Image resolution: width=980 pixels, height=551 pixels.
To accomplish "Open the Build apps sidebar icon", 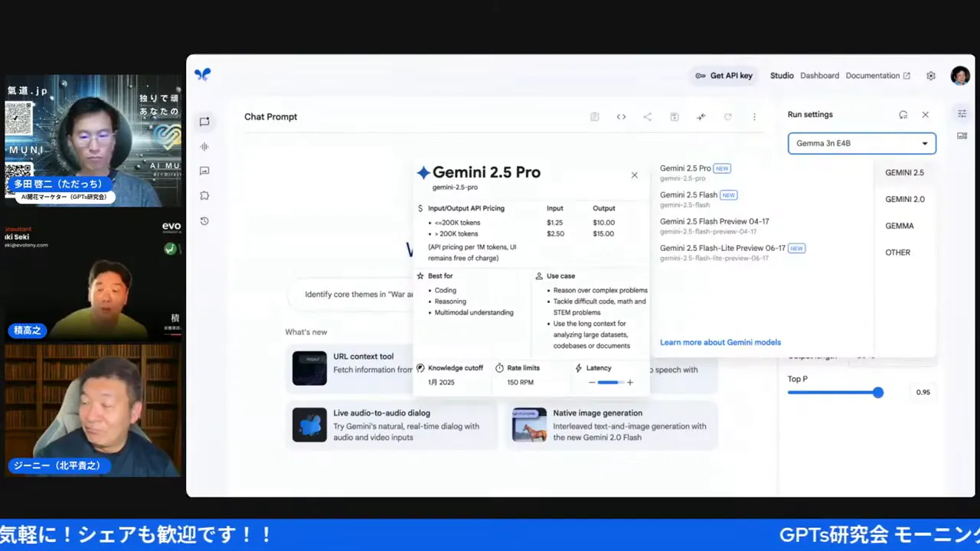I will 204,196.
